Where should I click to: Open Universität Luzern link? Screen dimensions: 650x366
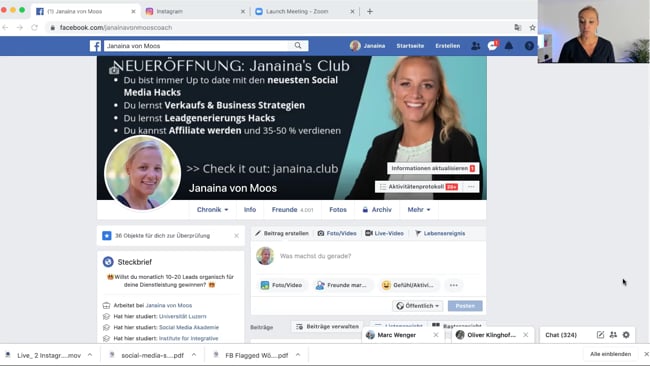click(182, 316)
